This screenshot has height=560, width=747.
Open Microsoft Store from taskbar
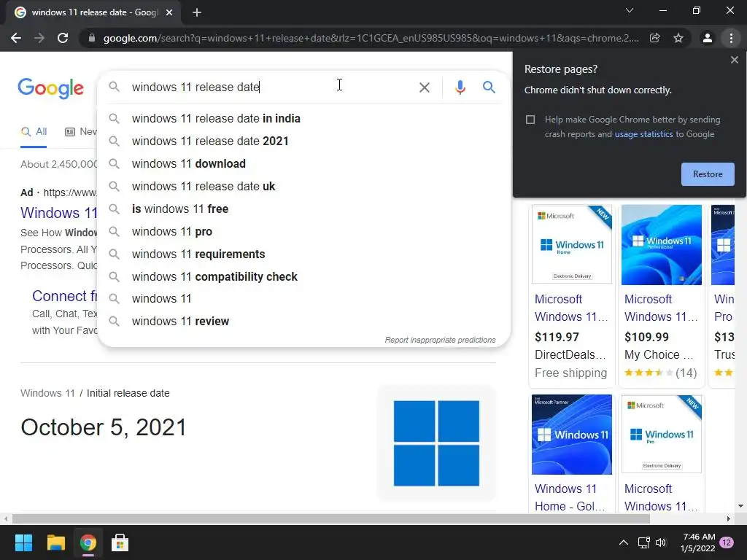[x=120, y=542]
